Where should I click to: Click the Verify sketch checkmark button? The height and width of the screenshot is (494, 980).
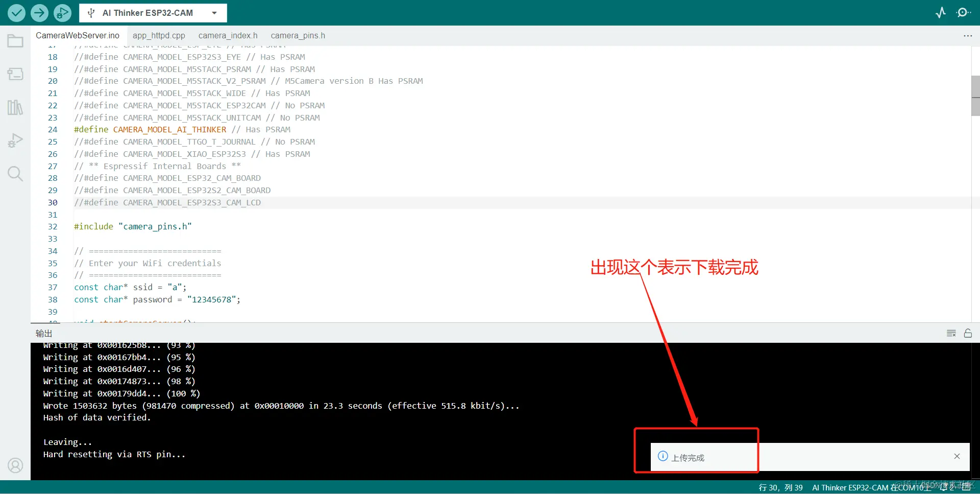click(16, 13)
